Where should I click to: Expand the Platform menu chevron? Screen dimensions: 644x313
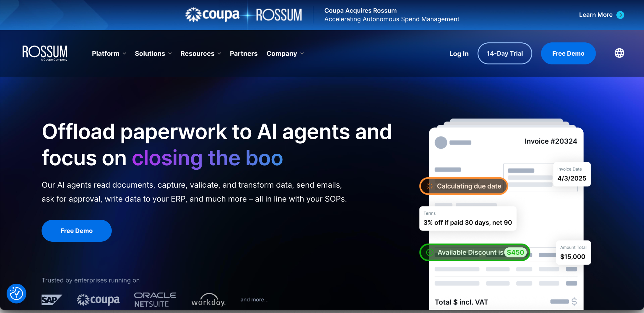(125, 53)
